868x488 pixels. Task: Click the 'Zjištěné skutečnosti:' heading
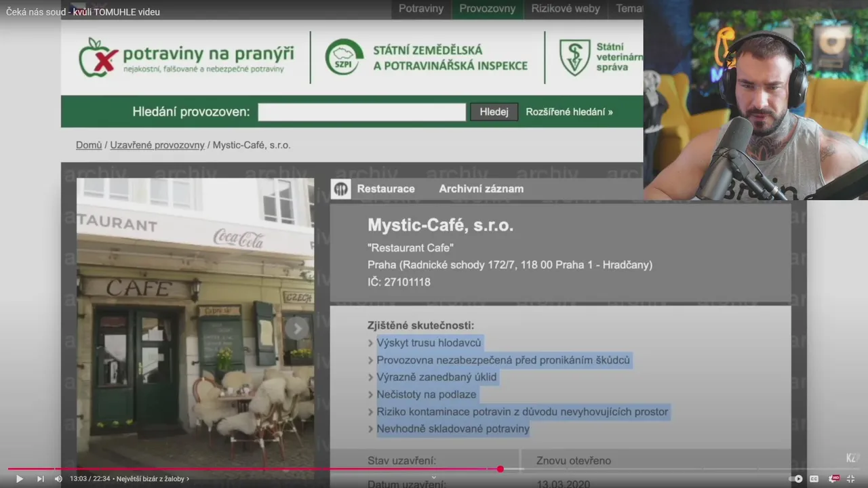pyautogui.click(x=420, y=325)
